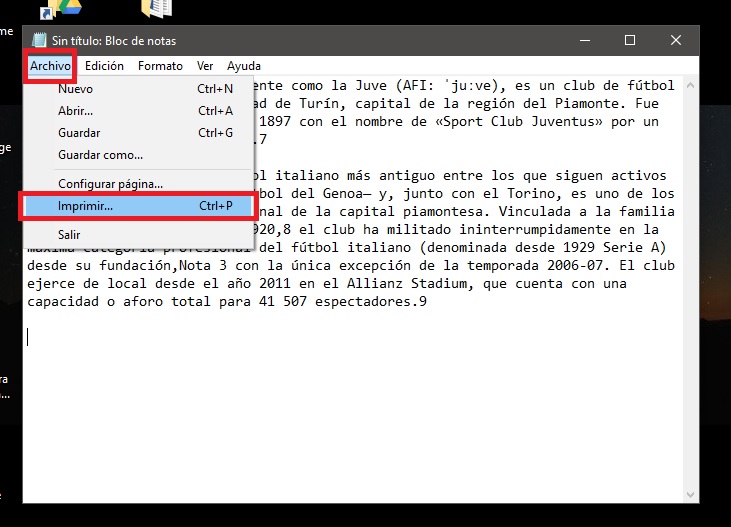Open the Ver menu

click(205, 66)
